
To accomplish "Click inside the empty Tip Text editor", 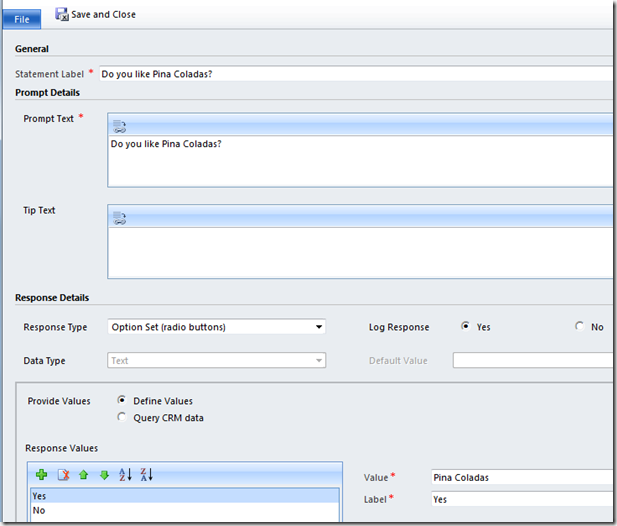I will tap(360, 253).
